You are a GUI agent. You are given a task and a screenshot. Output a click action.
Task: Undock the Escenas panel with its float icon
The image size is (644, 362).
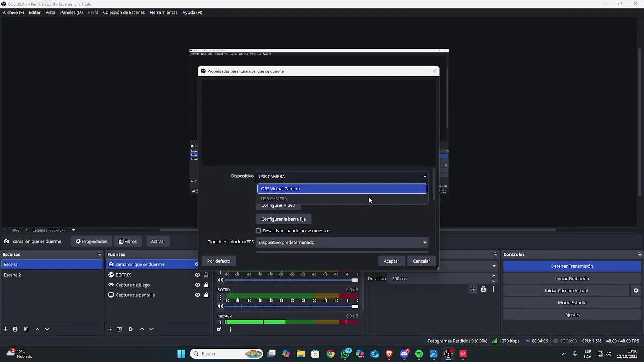point(99,254)
